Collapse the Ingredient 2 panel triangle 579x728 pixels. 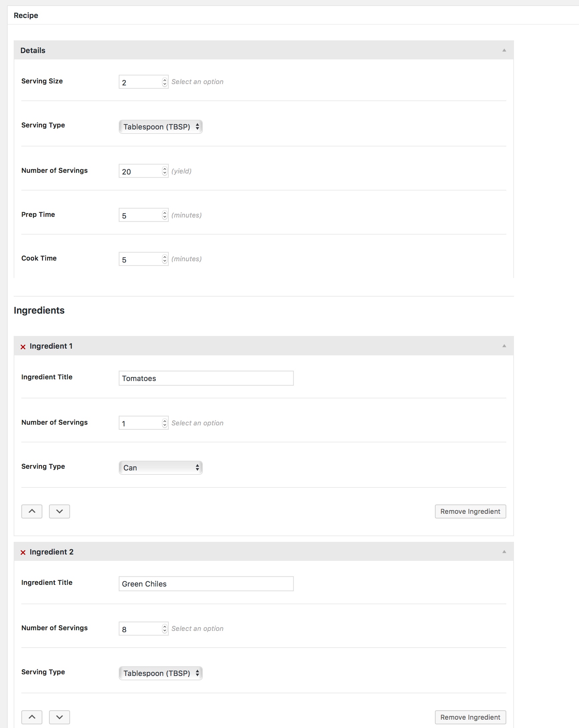[504, 552]
